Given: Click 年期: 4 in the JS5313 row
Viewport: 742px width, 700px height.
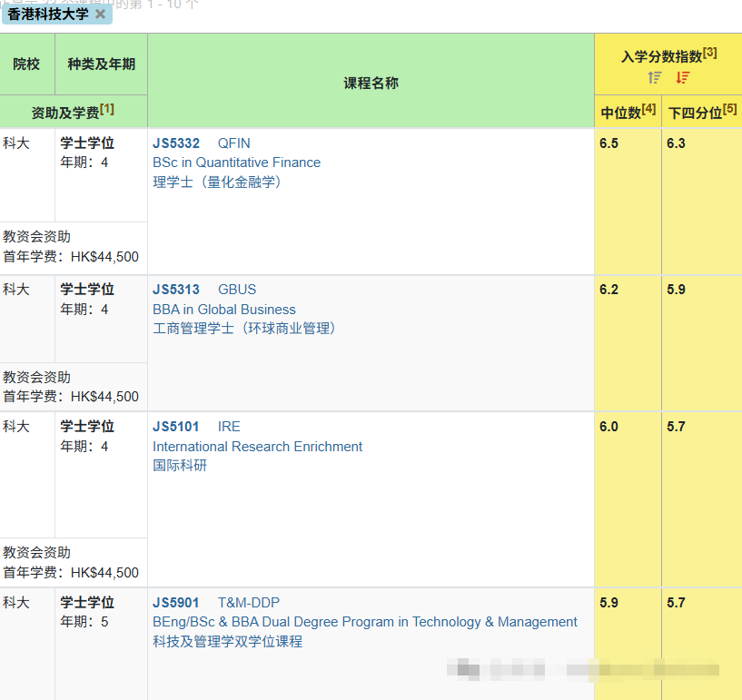Looking at the screenshot, I should pos(84,310).
